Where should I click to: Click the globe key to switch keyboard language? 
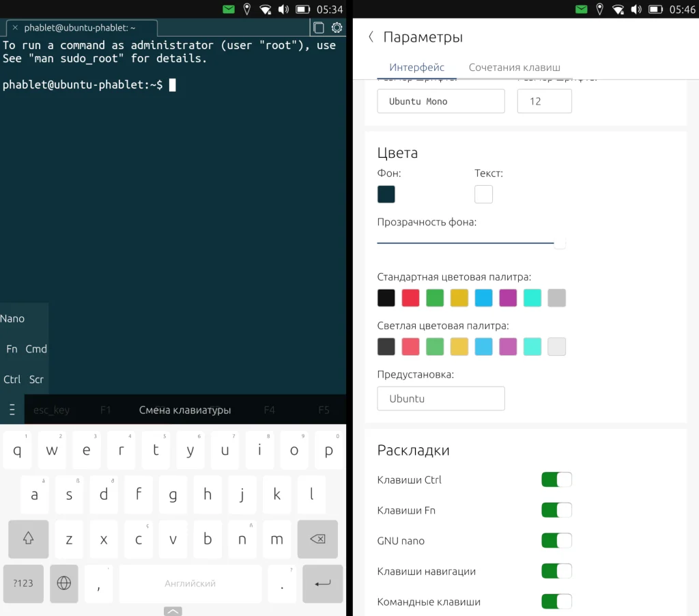(63, 584)
